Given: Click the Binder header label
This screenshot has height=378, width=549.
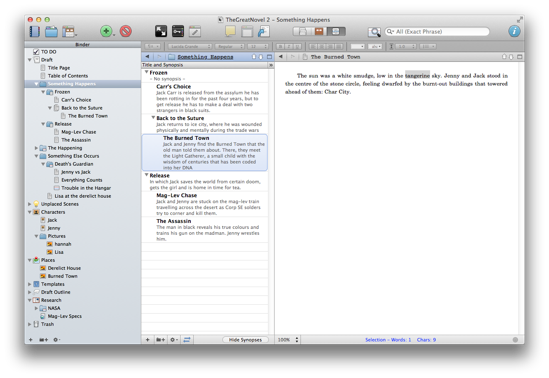Looking at the screenshot, I should pos(83,44).
